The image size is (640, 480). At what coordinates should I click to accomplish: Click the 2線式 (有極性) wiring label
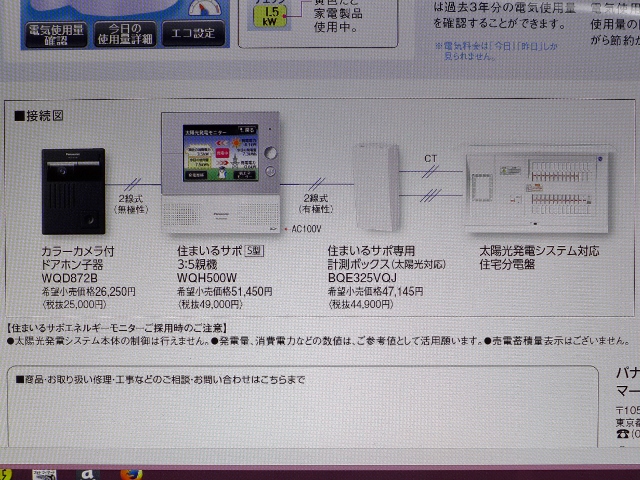316,204
